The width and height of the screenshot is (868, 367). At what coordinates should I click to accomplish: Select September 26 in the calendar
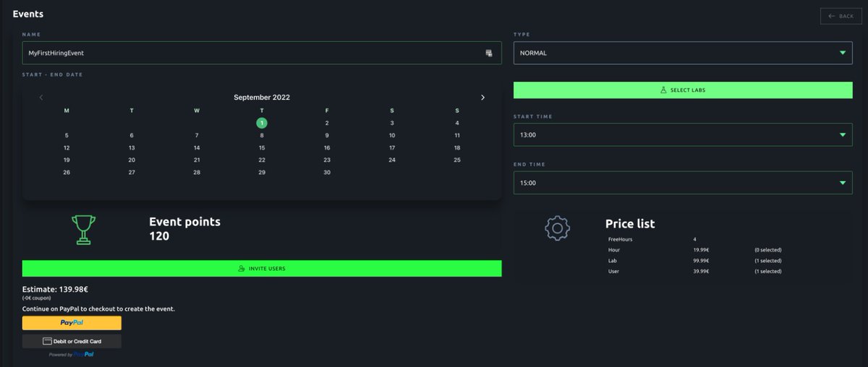tap(67, 172)
